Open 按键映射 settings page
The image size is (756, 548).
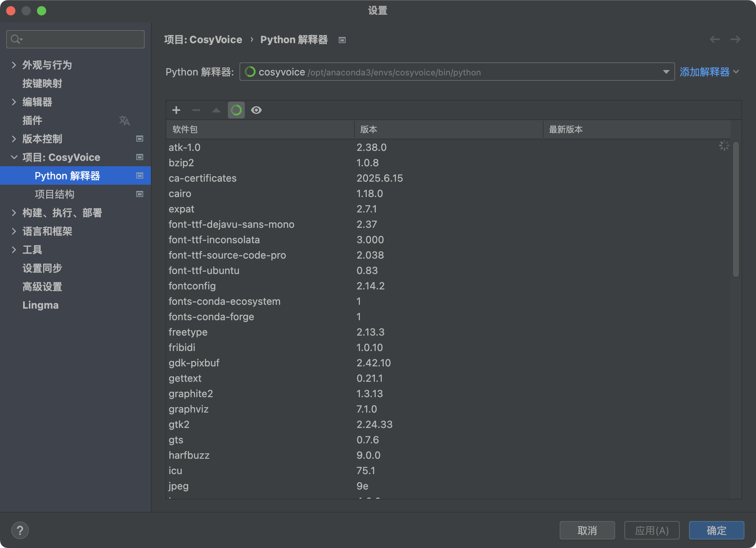[42, 84]
